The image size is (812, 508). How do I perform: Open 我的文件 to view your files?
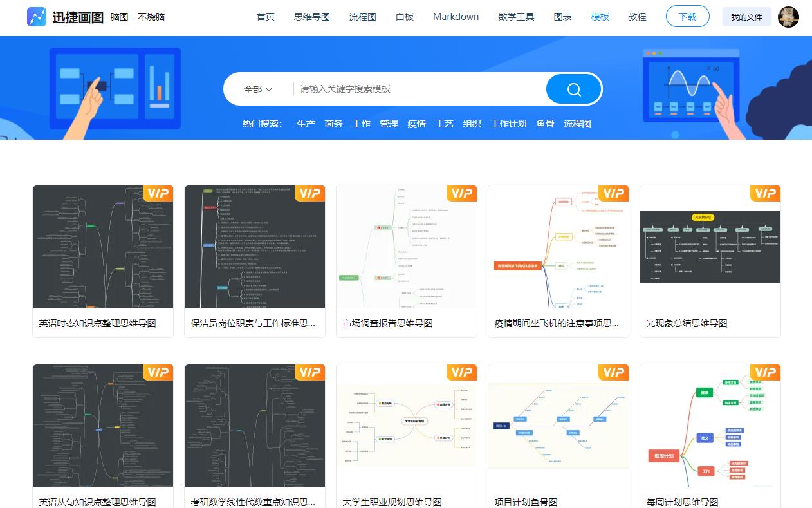[x=746, y=17]
